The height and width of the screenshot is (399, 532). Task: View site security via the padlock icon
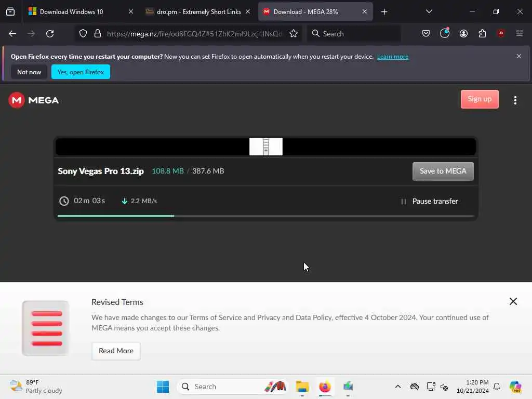pos(98,34)
